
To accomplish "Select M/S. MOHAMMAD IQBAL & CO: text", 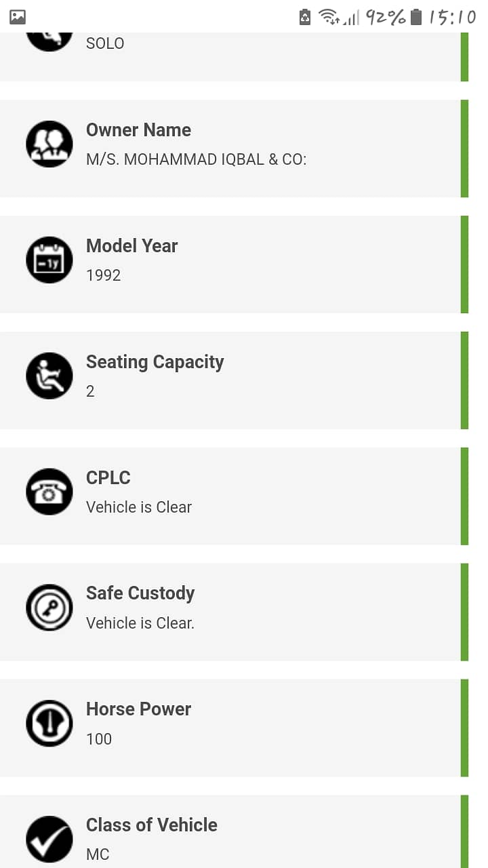I will [x=197, y=159].
